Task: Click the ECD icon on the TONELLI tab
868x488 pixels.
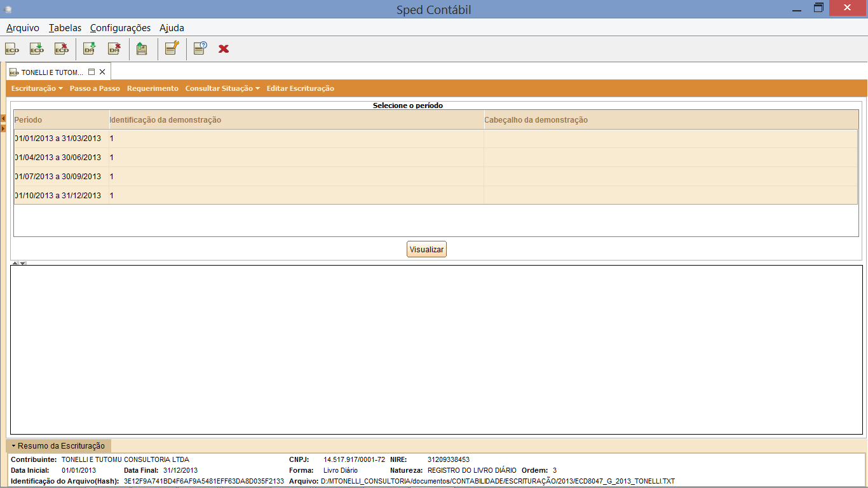Action: (x=14, y=72)
